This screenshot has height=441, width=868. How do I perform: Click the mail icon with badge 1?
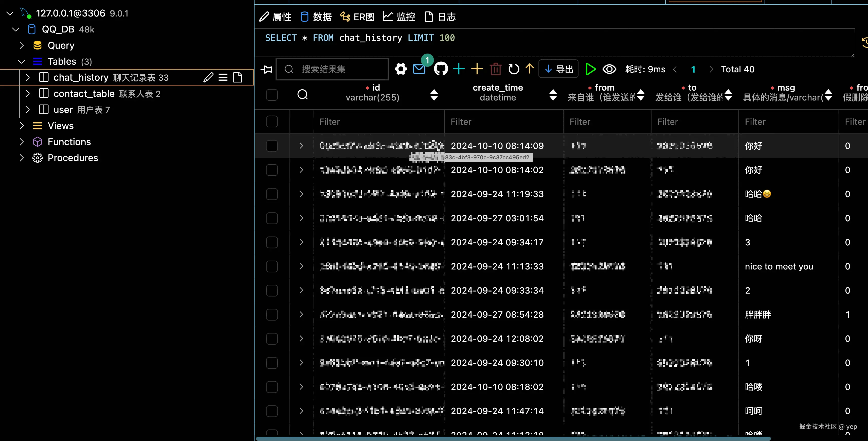pos(419,69)
